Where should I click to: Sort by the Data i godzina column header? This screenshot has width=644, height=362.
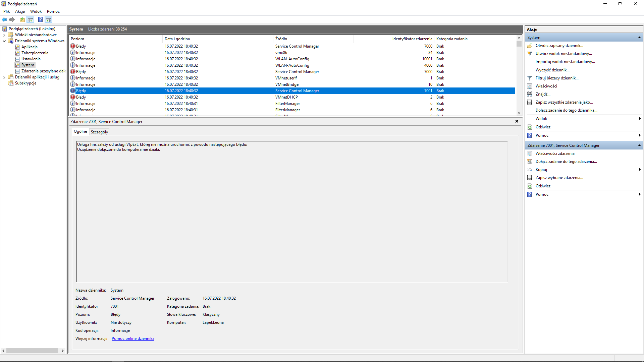218,39
